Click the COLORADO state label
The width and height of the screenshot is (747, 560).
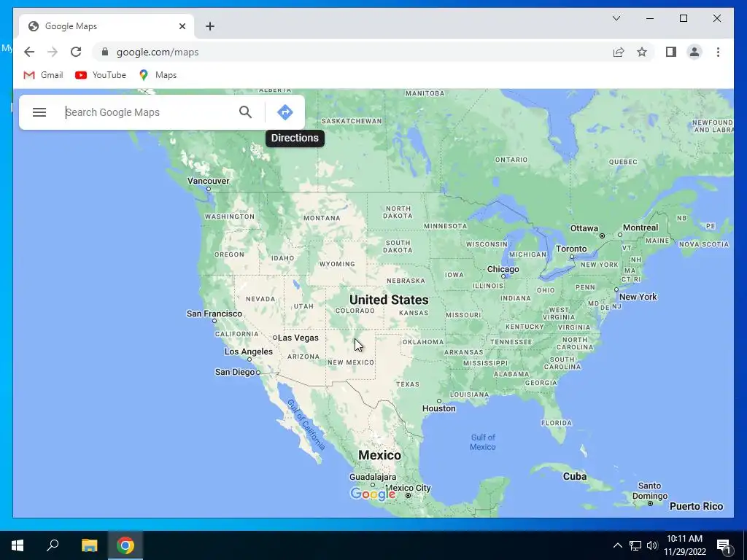tap(355, 311)
